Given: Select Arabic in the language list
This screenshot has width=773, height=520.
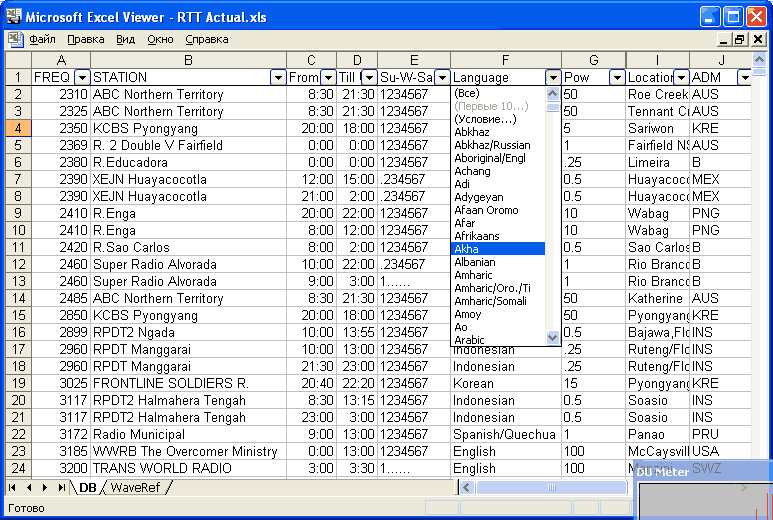Looking at the screenshot, I should 498,340.
